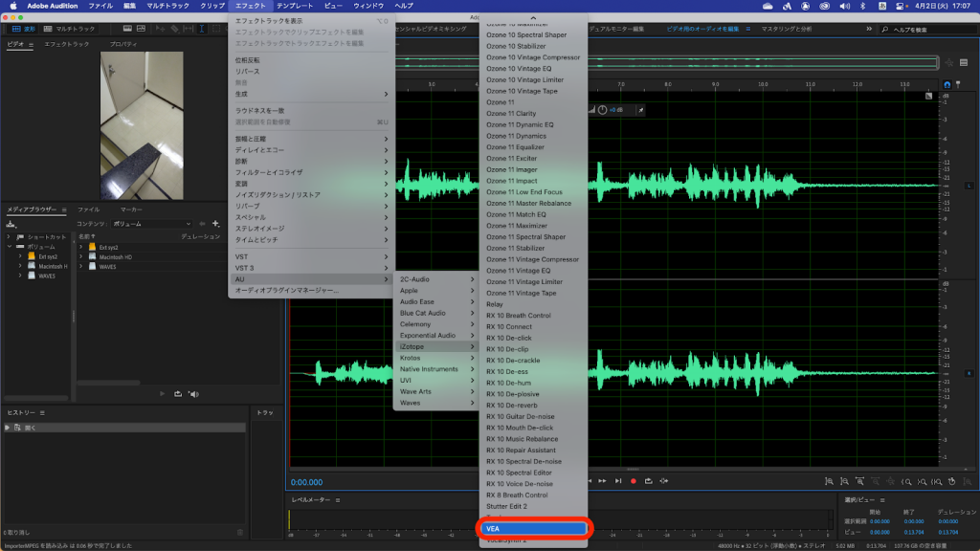
Task: Click the zoom in time icon
Action: [x=860, y=482]
